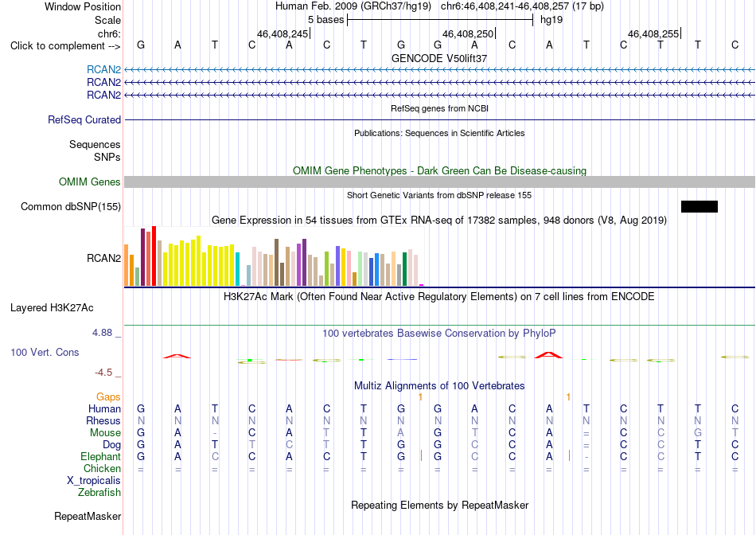Click the Elephant species label
756x535 pixels.
(x=101, y=456)
